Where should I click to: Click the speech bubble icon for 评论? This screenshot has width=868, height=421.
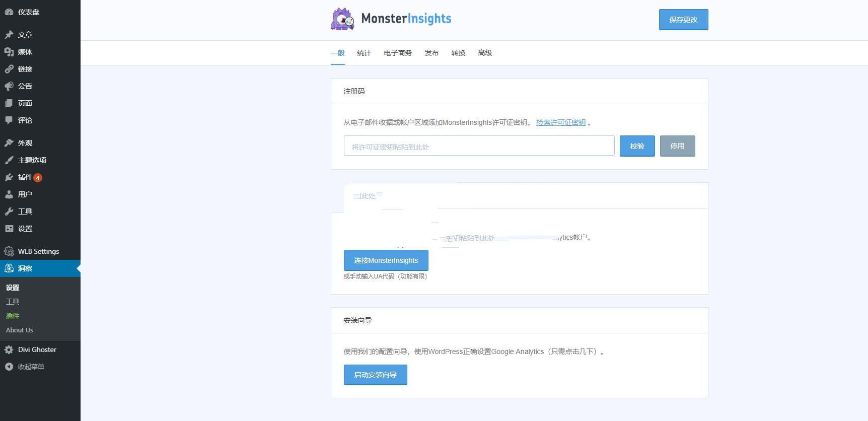tap(9, 120)
